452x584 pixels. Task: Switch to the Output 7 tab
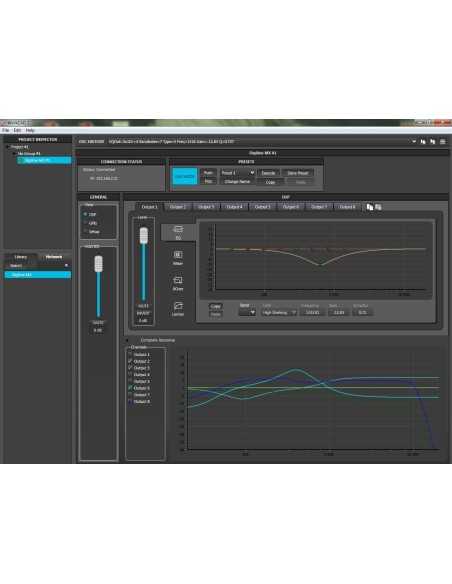pyautogui.click(x=319, y=207)
